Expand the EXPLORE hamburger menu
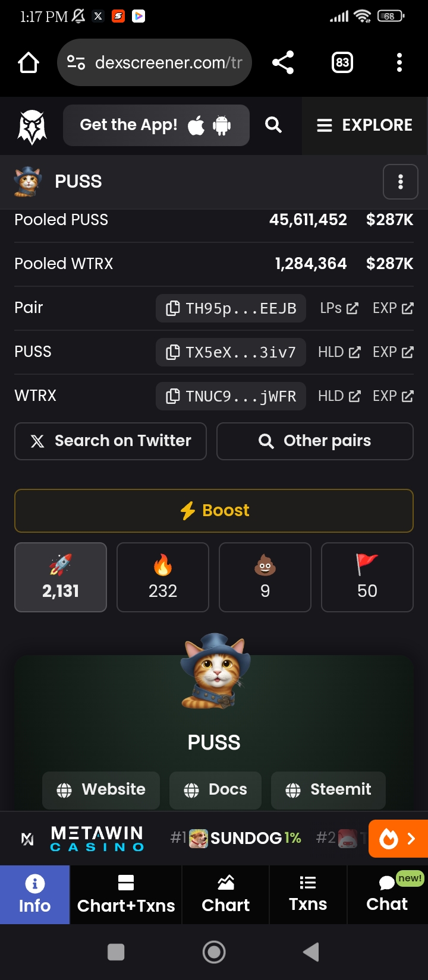Viewport: 428px width, 980px height. 364,125
